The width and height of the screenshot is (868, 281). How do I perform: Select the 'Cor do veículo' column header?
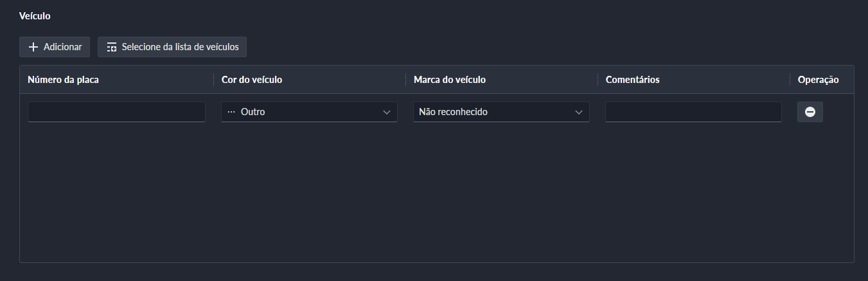coord(252,80)
